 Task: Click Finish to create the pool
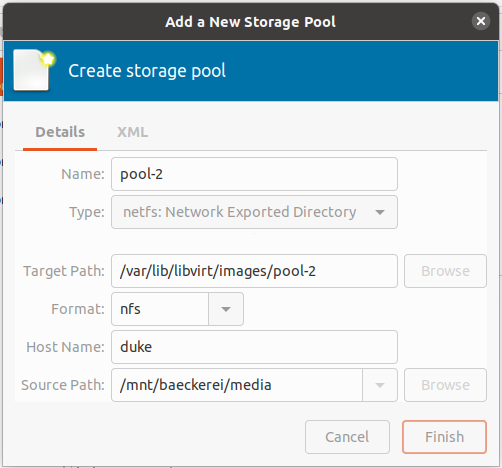pos(444,437)
